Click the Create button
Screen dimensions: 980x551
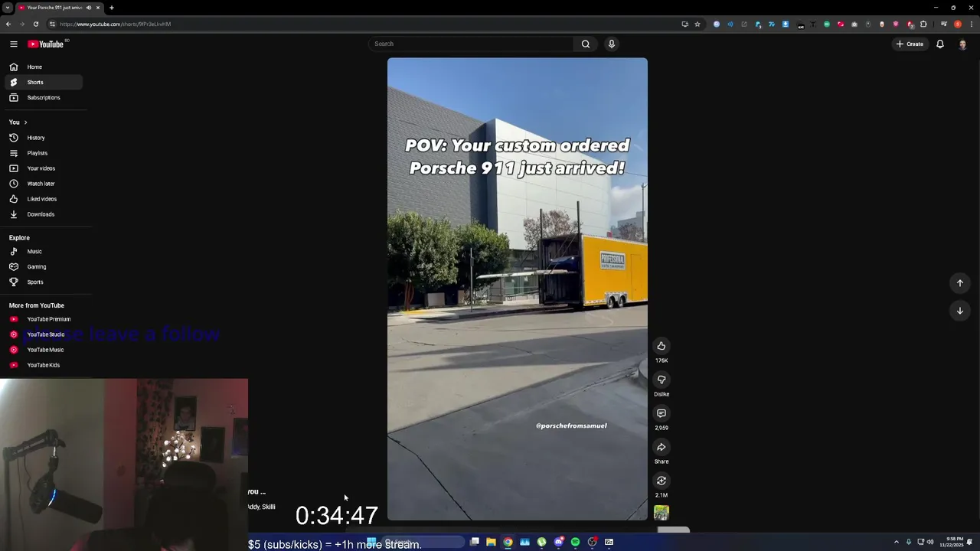(910, 44)
